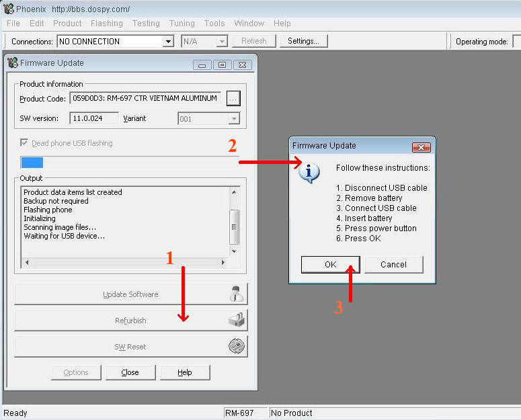Click the Update Software person icon
This screenshot has height=420, width=521.
tap(237, 294)
